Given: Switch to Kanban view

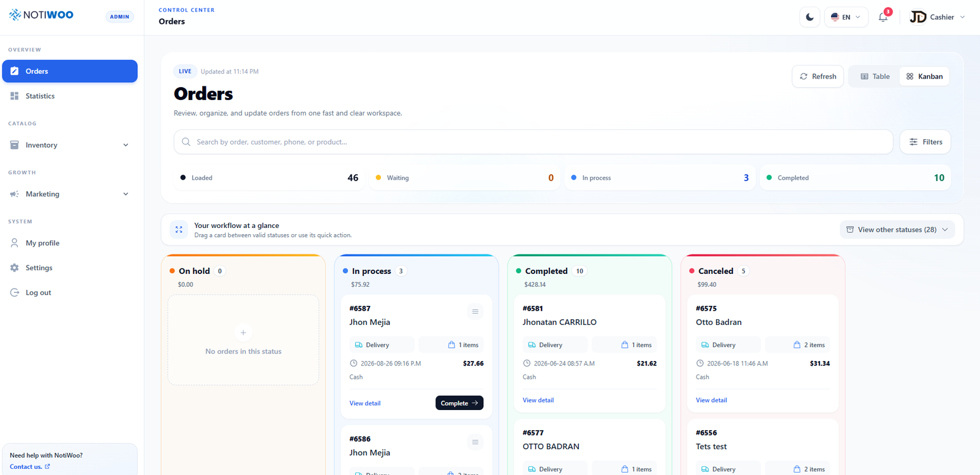Looking at the screenshot, I should coord(924,77).
